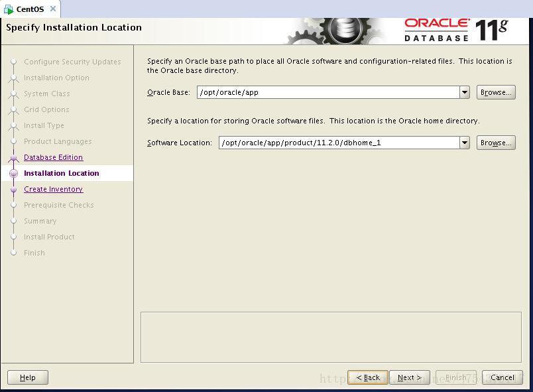Click the Oracle Database 11g logo
Screen dimensions: 533x392
[455, 30]
